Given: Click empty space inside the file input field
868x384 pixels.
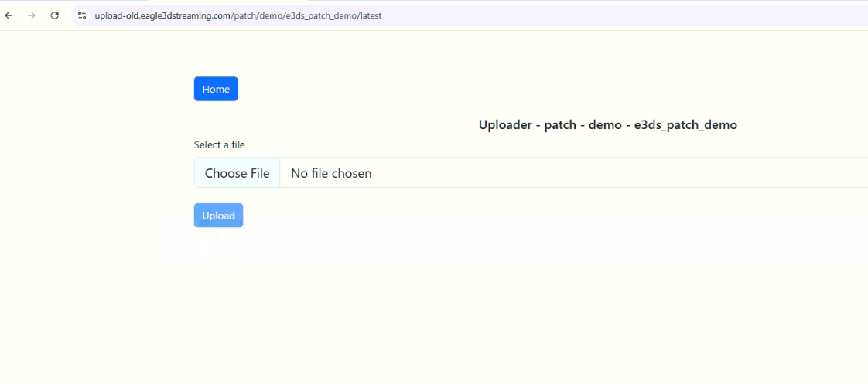Looking at the screenshot, I should coord(619,173).
